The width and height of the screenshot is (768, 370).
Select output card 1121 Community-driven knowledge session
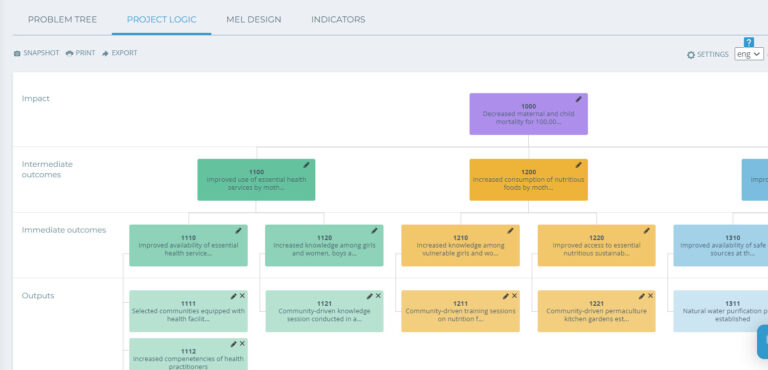324,311
